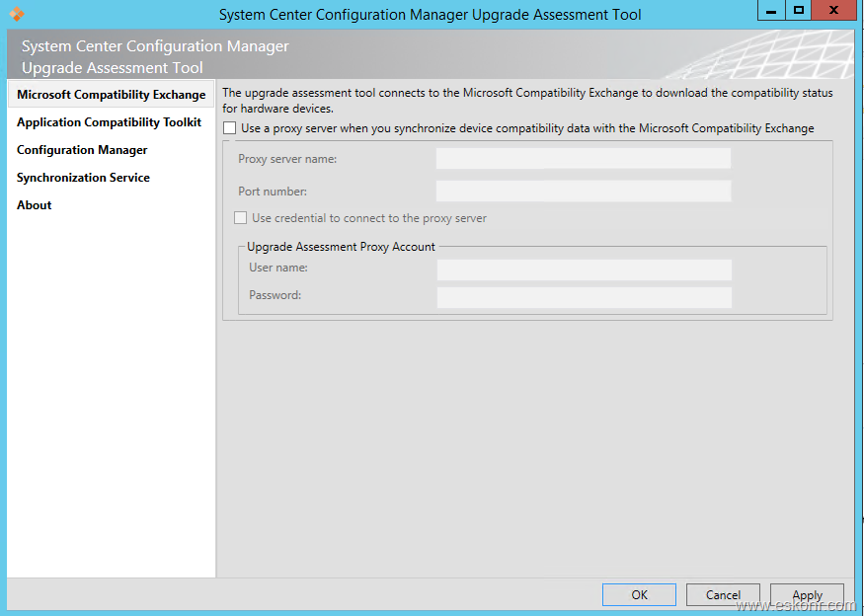Enable the use a proxy server checkbox
This screenshot has height=616, width=864.
230,128
